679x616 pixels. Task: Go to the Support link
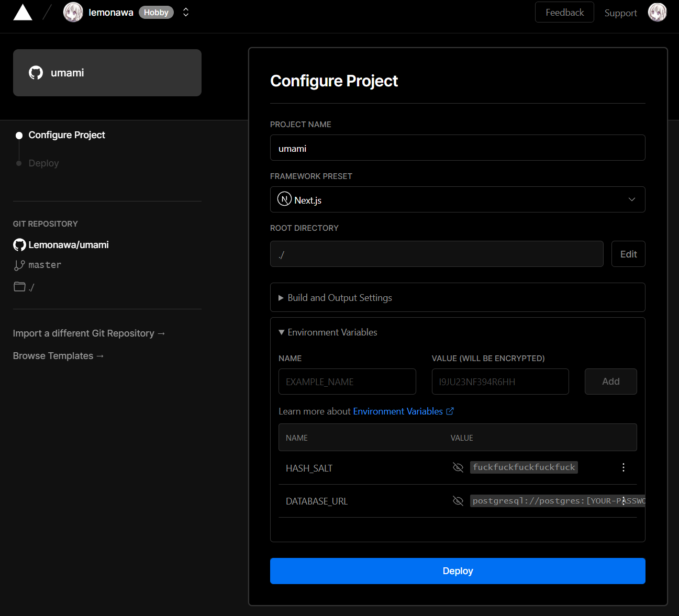[x=620, y=13]
